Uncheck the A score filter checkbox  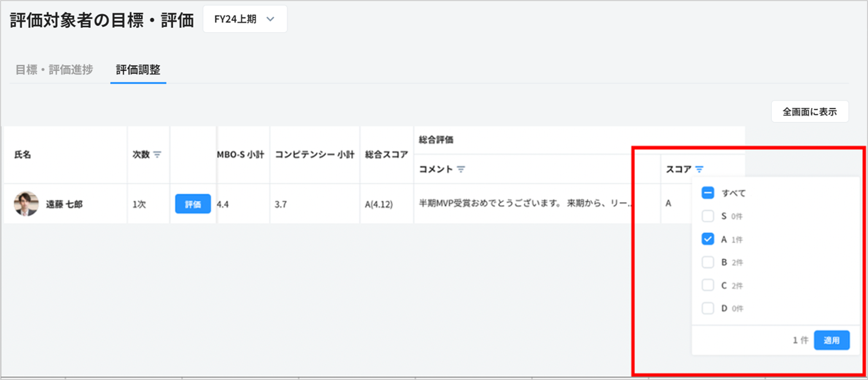coord(708,239)
